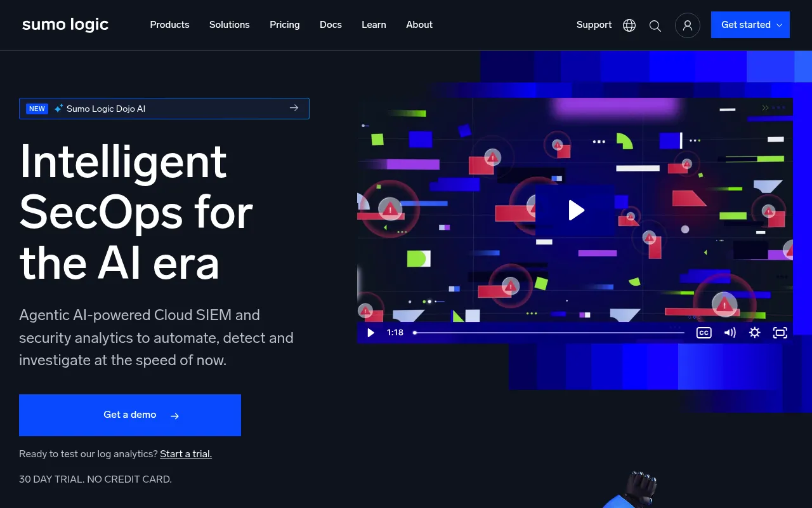The image size is (812, 508).
Task: Click the NEW badge label
Action: click(x=37, y=109)
